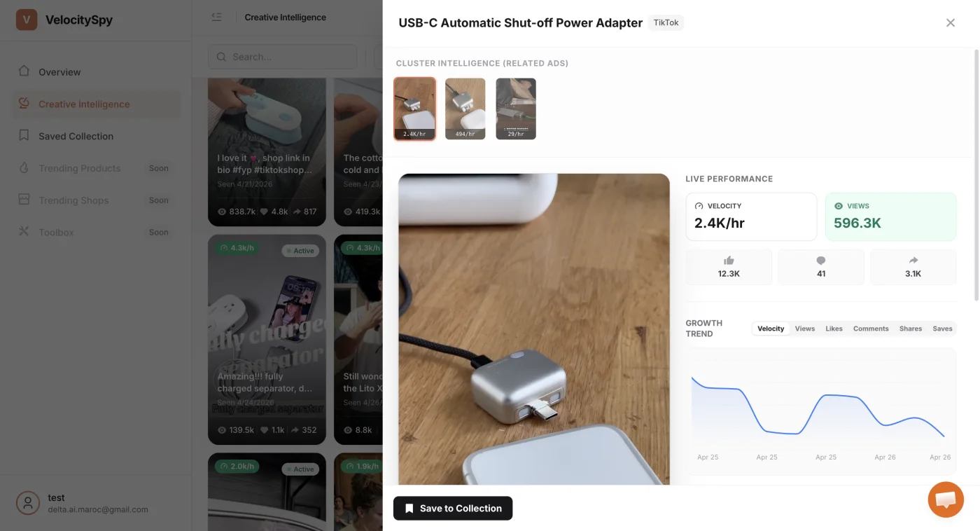Collapse sidebar with the panel toggle icon
The width and height of the screenshot is (980, 531).
[x=216, y=17]
